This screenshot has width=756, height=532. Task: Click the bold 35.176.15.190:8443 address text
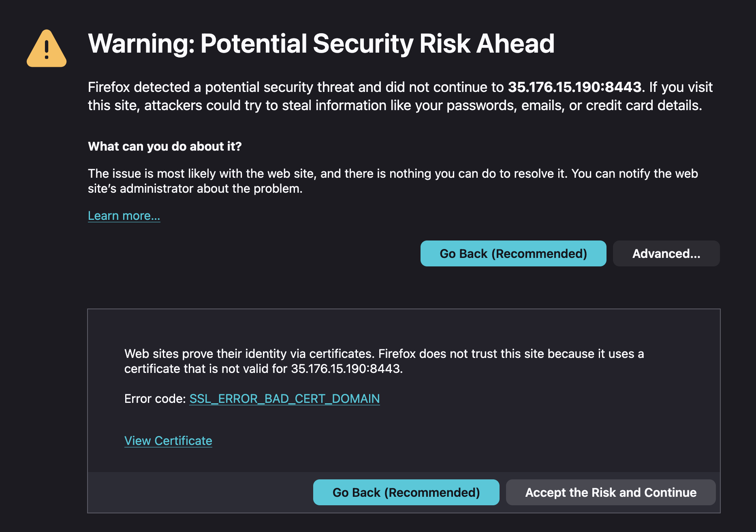(574, 87)
